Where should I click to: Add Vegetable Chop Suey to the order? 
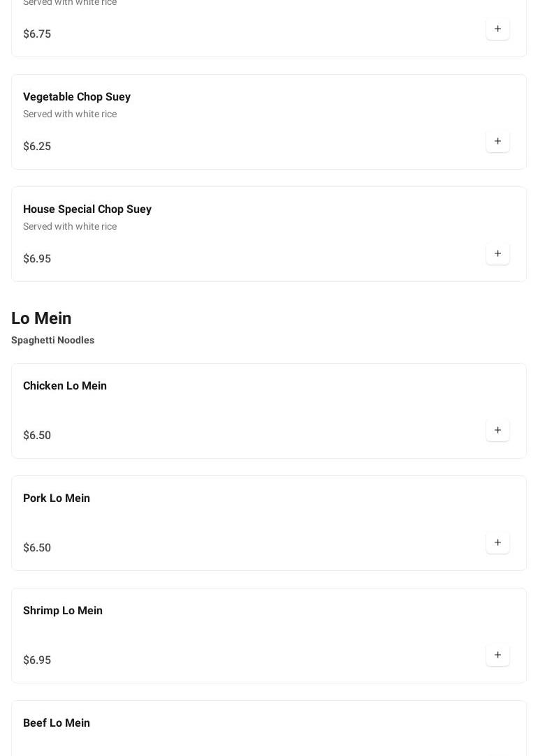coord(497,142)
